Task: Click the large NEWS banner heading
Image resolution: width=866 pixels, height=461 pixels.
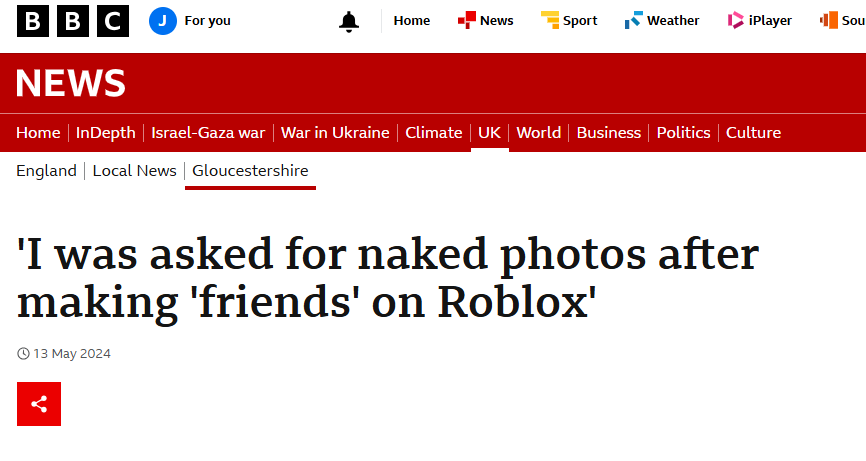Action: click(x=71, y=83)
